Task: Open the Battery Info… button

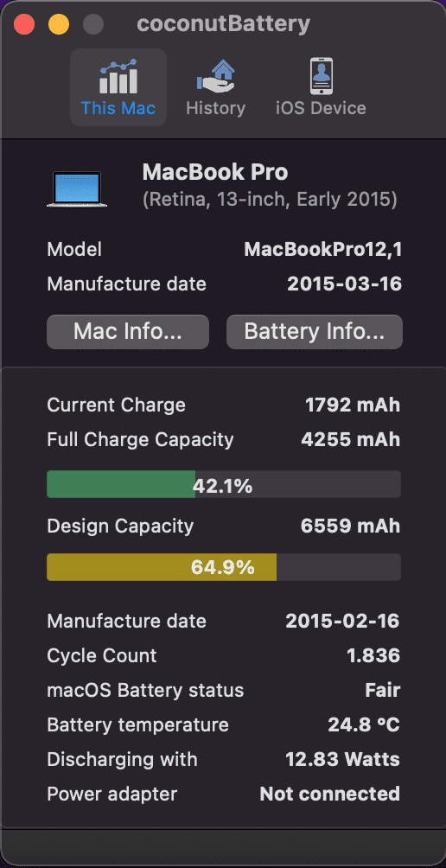Action: tap(315, 332)
